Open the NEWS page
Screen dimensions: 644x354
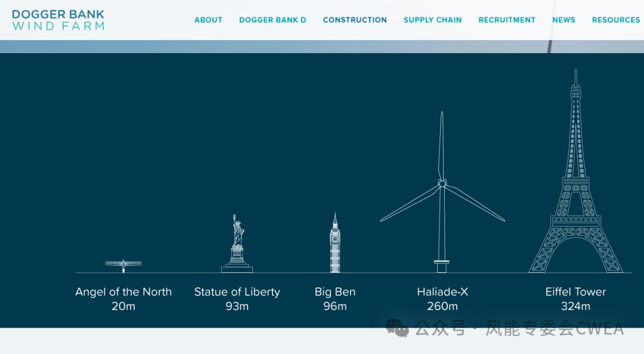[x=563, y=20]
